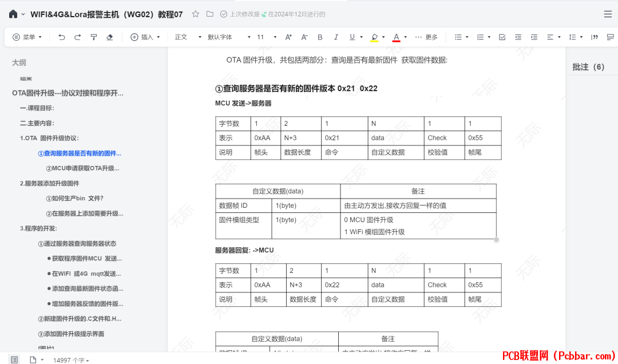The height and width of the screenshot is (364, 618).
Task: Jump to 3.程序的开发 in outline
Action: 38,228
